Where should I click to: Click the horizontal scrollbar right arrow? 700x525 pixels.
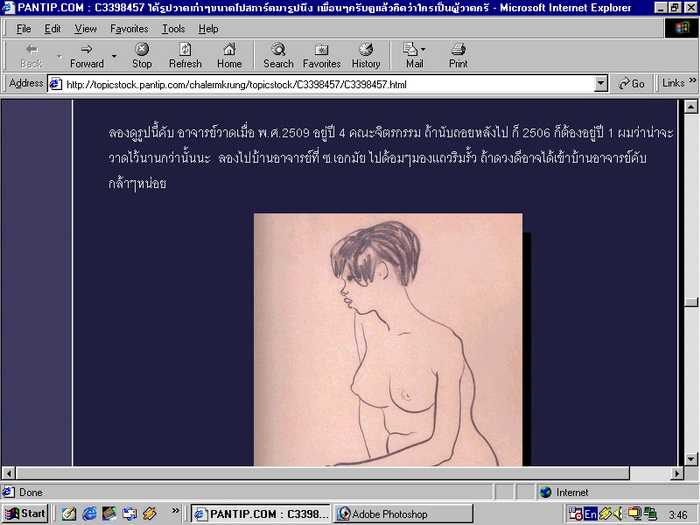point(677,473)
